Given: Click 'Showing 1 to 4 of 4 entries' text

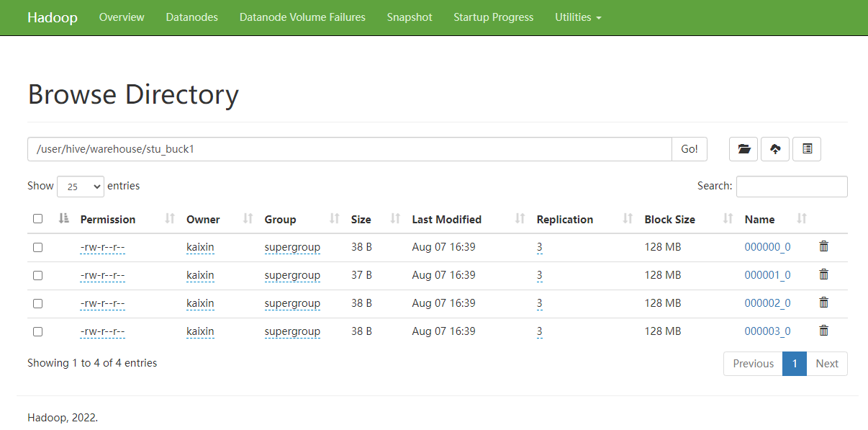Looking at the screenshot, I should point(92,363).
